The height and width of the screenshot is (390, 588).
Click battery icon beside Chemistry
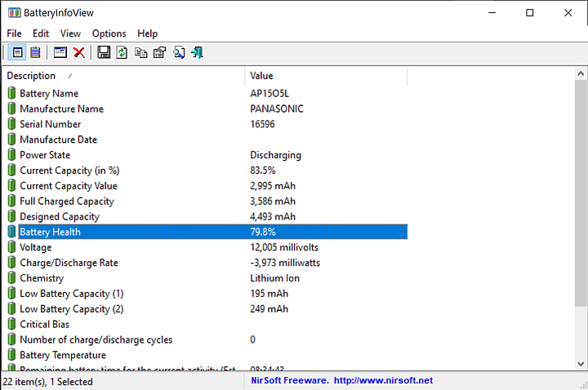pos(12,277)
